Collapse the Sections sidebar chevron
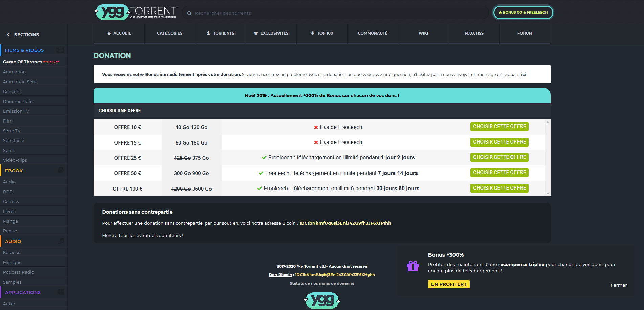 pos(8,35)
